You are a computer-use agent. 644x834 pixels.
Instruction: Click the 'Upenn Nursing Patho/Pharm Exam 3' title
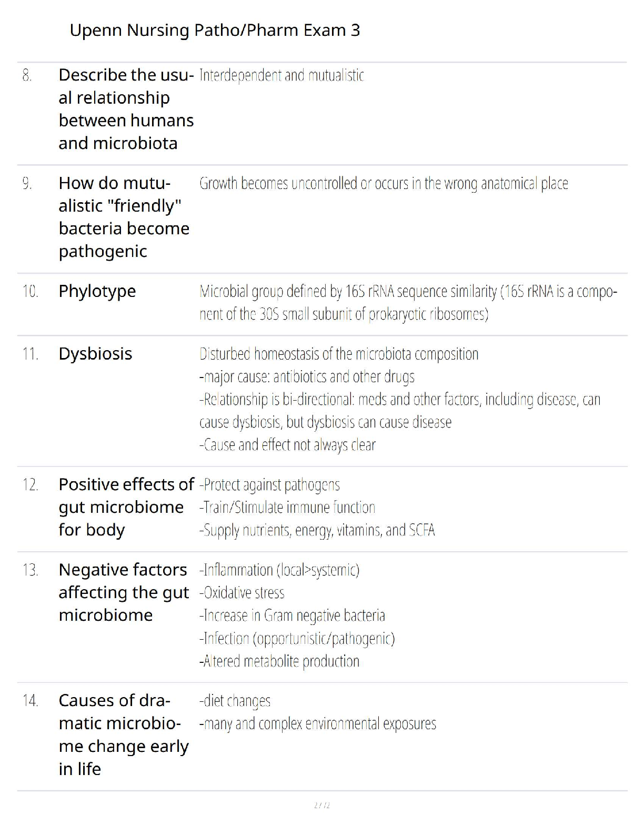coord(215,31)
